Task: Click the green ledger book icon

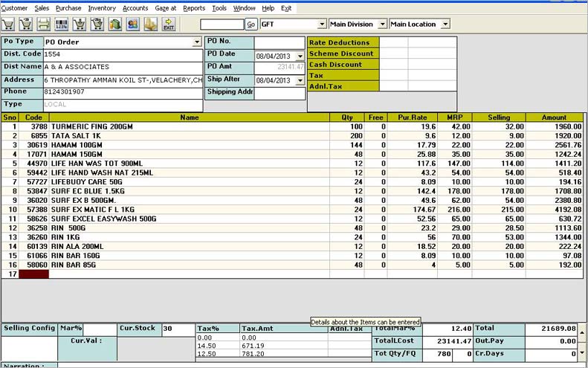Action: click(115, 24)
